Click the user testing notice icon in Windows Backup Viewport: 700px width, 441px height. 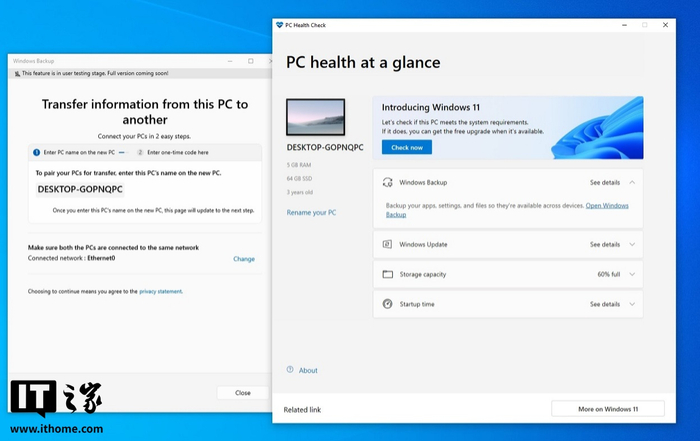click(17, 73)
